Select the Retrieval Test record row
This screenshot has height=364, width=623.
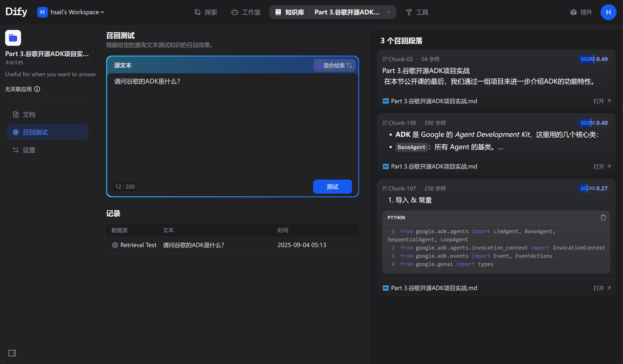pos(232,245)
